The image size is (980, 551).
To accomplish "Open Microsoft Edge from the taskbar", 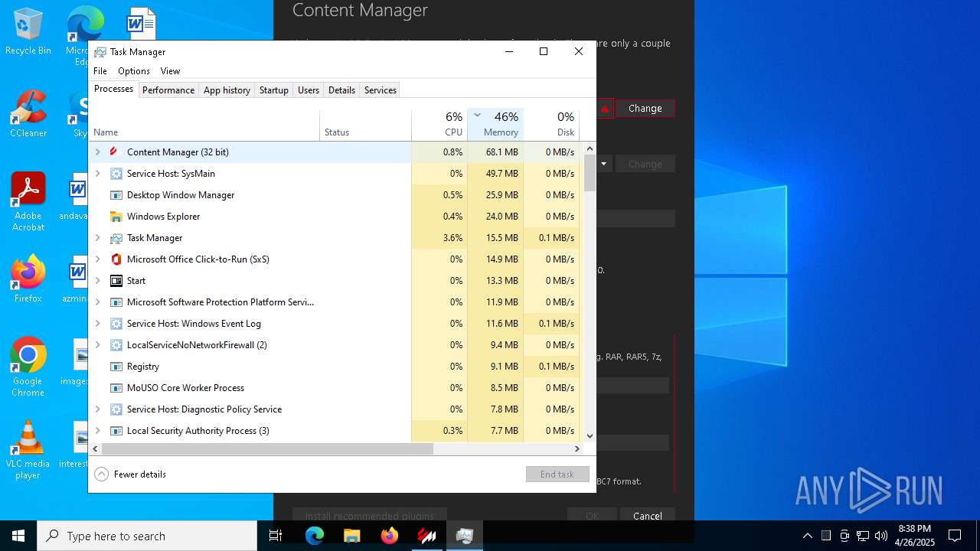I will [315, 536].
